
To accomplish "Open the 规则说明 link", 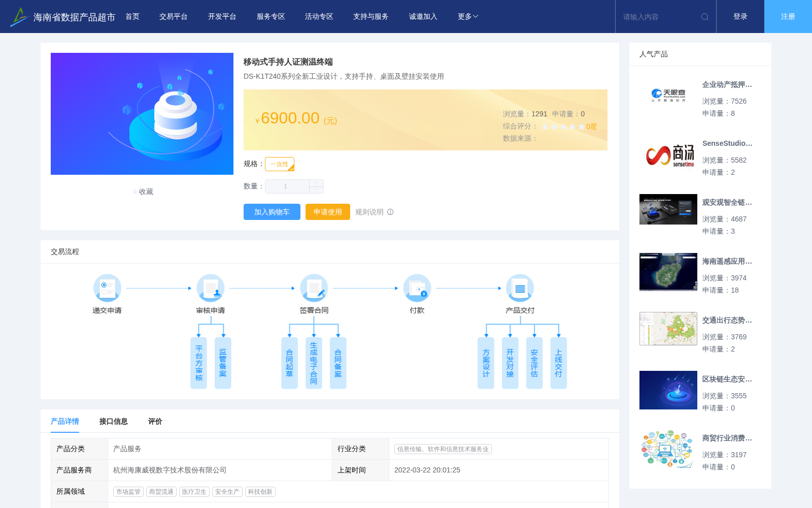I will click(x=369, y=212).
